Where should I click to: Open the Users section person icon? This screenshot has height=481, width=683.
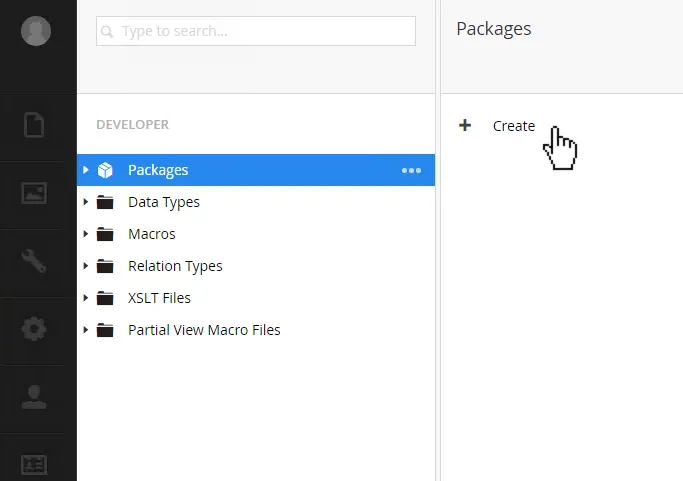(x=35, y=397)
